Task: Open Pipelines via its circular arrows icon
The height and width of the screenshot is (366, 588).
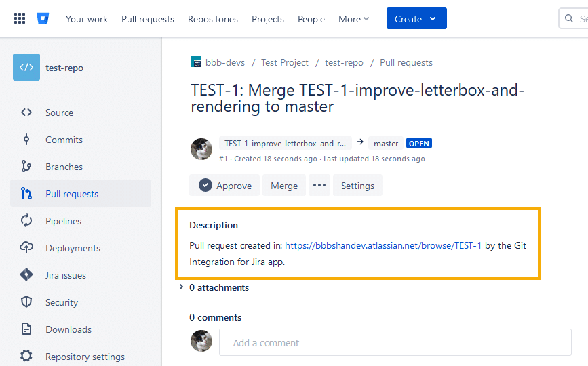Action: 26,221
